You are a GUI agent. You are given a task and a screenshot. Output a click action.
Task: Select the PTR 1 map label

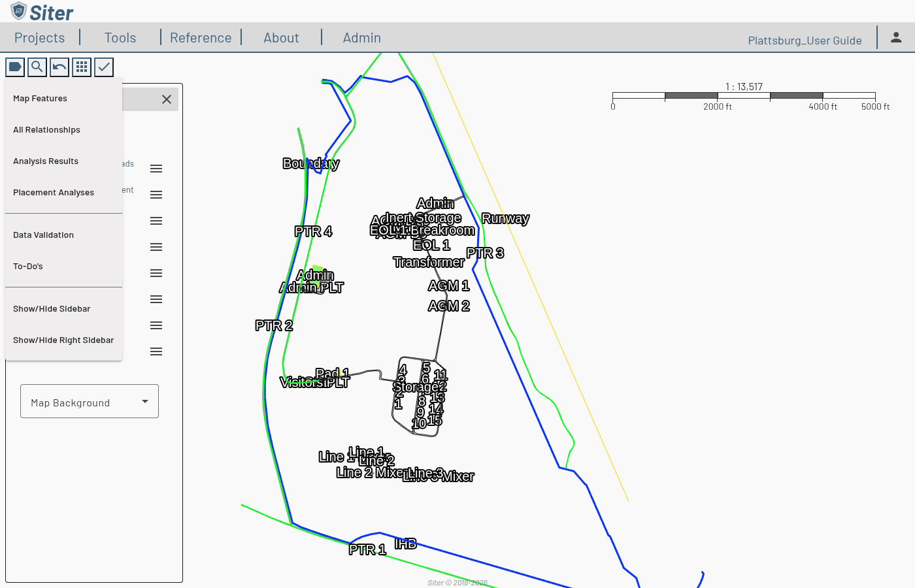click(367, 550)
